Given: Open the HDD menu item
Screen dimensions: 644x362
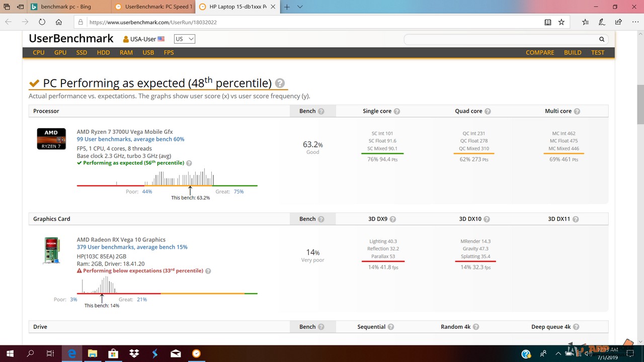Looking at the screenshot, I should [103, 52].
